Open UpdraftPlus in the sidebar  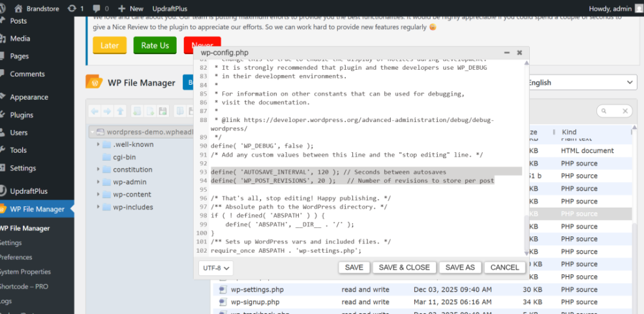tap(29, 191)
